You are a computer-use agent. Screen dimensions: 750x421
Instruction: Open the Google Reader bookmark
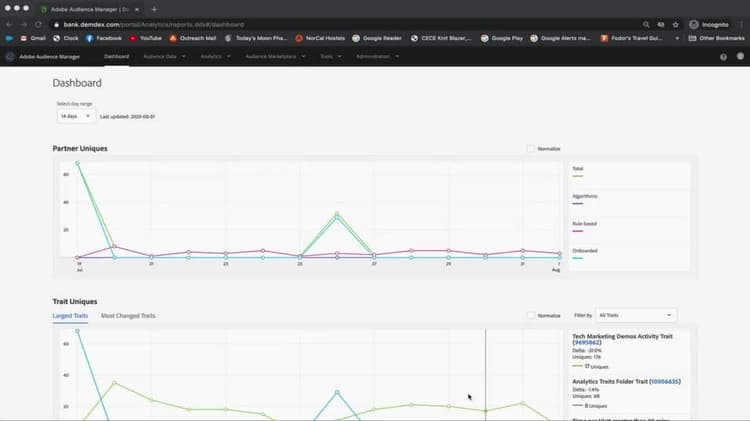click(x=377, y=38)
